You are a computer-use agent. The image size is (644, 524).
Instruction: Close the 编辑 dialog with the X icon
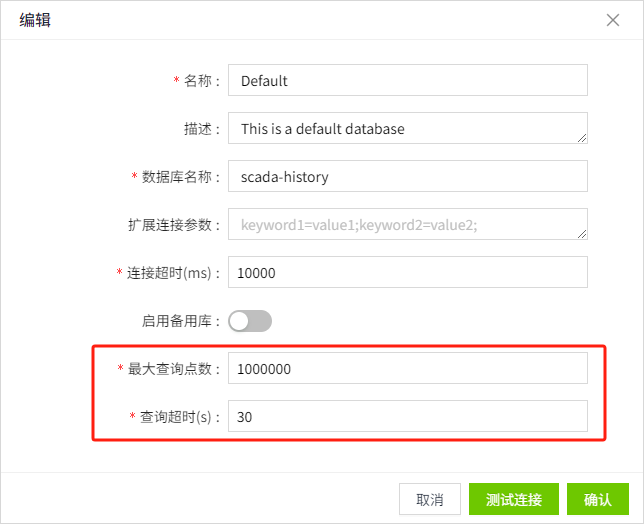coord(613,20)
